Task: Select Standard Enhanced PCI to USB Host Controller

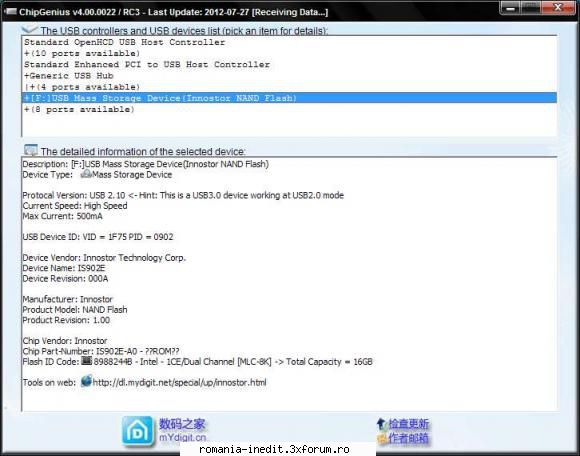Action: tap(289, 65)
